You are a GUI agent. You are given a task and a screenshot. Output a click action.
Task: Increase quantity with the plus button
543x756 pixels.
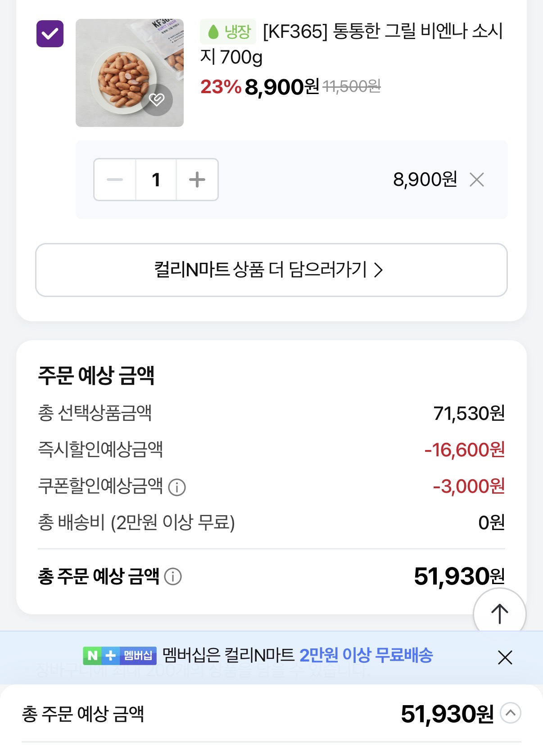pyautogui.click(x=197, y=180)
